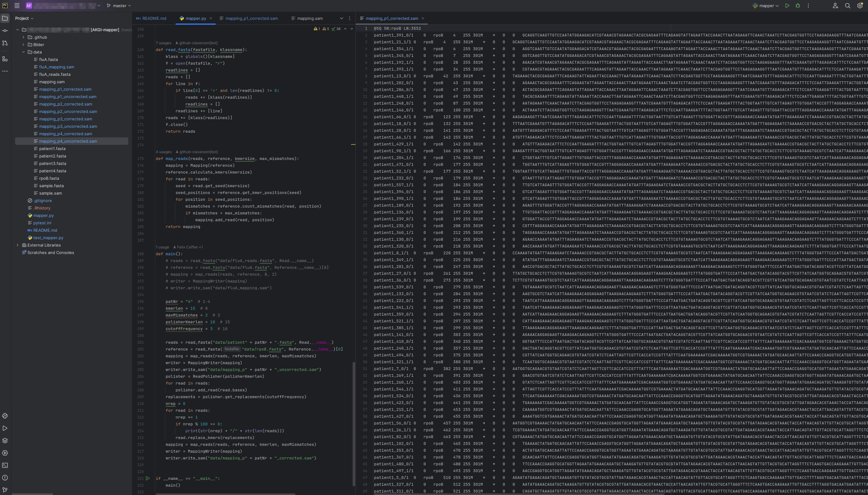Image resolution: width=868 pixels, height=495 pixels.
Task: Open the Terminal tool window
Action: tap(5, 465)
